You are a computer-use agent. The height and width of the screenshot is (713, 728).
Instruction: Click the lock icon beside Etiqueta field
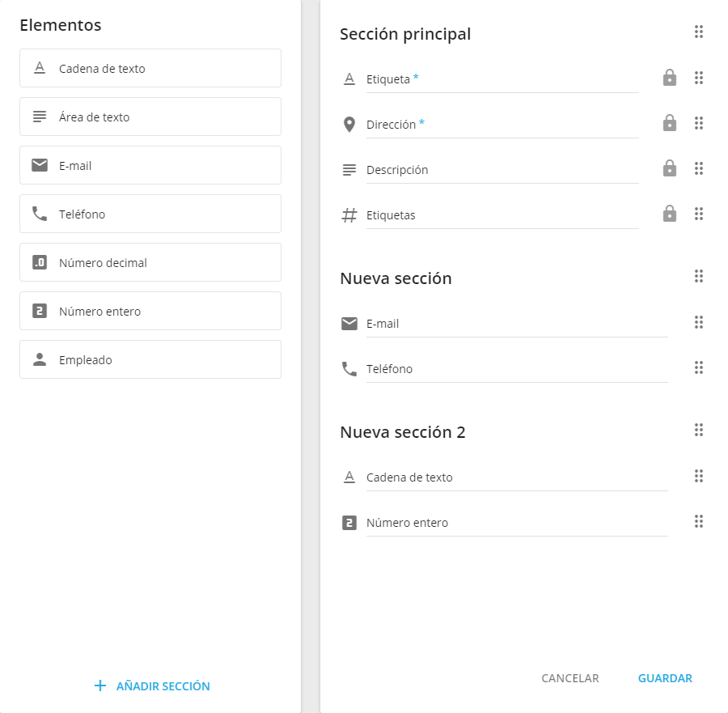click(x=670, y=78)
